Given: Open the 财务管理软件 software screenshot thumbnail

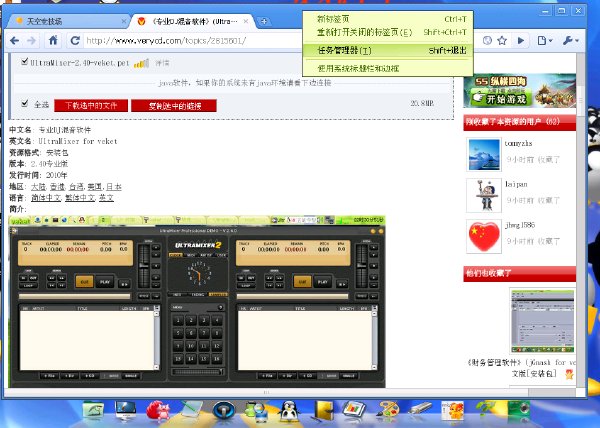Looking at the screenshot, I should [x=543, y=321].
